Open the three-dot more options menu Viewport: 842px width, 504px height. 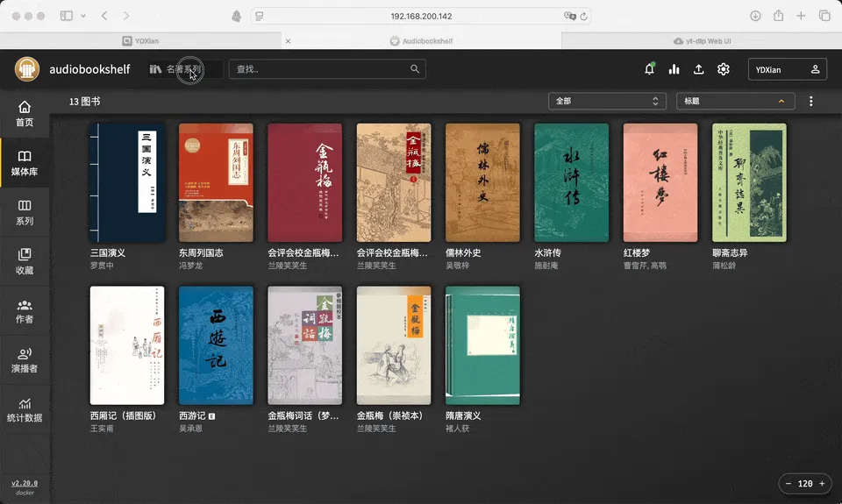[x=810, y=102]
